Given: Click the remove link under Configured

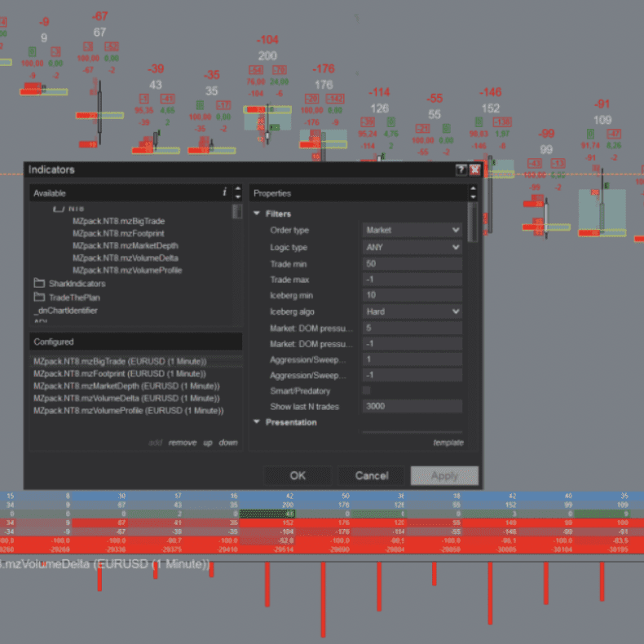Looking at the screenshot, I should (x=183, y=443).
